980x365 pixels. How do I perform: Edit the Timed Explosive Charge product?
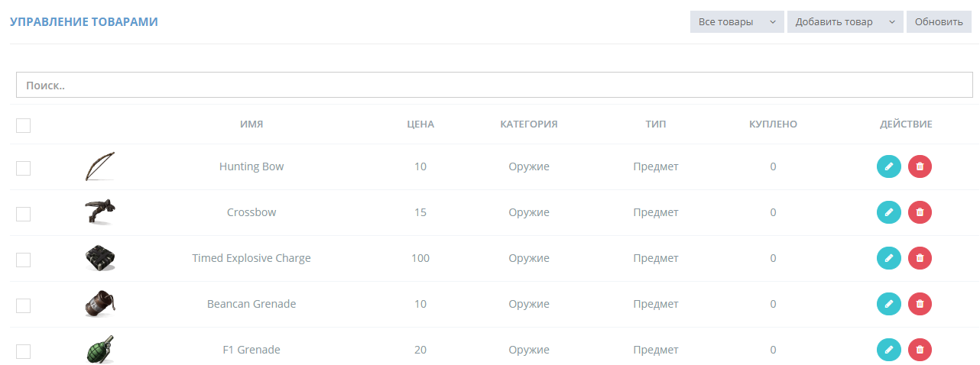888,258
